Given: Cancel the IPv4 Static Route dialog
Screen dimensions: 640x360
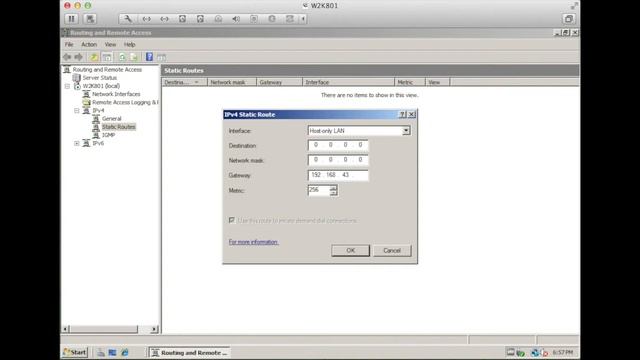Looking at the screenshot, I should (392, 251).
